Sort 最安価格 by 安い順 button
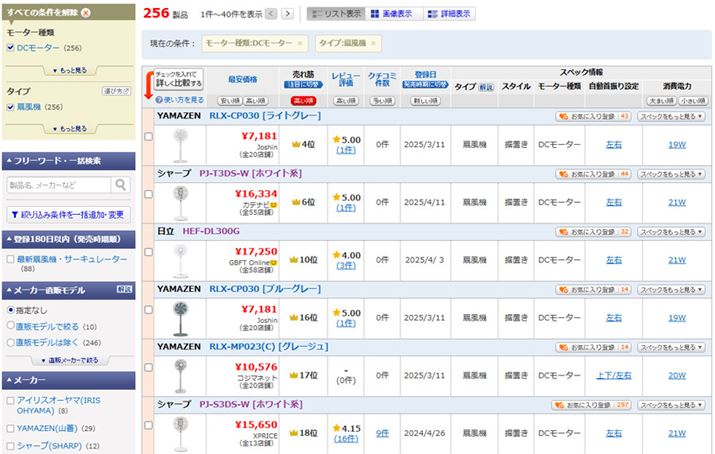Image resolution: width=715 pixels, height=454 pixels. click(228, 100)
